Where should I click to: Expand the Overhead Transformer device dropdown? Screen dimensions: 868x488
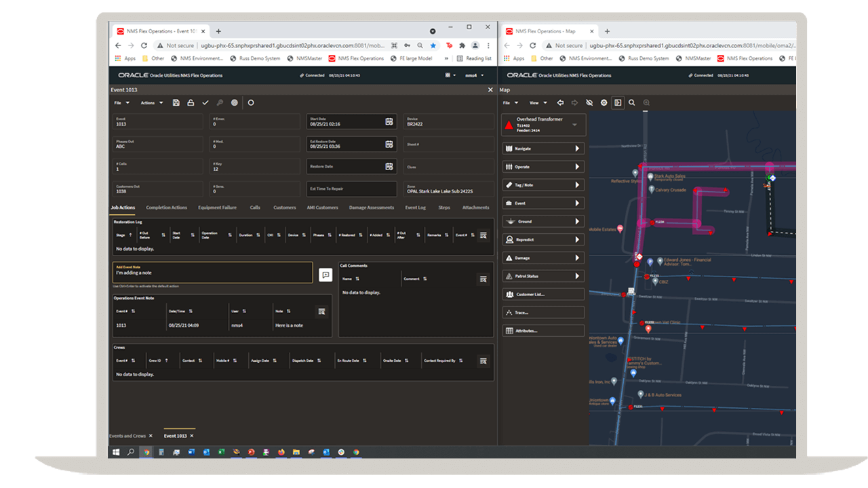(x=574, y=125)
